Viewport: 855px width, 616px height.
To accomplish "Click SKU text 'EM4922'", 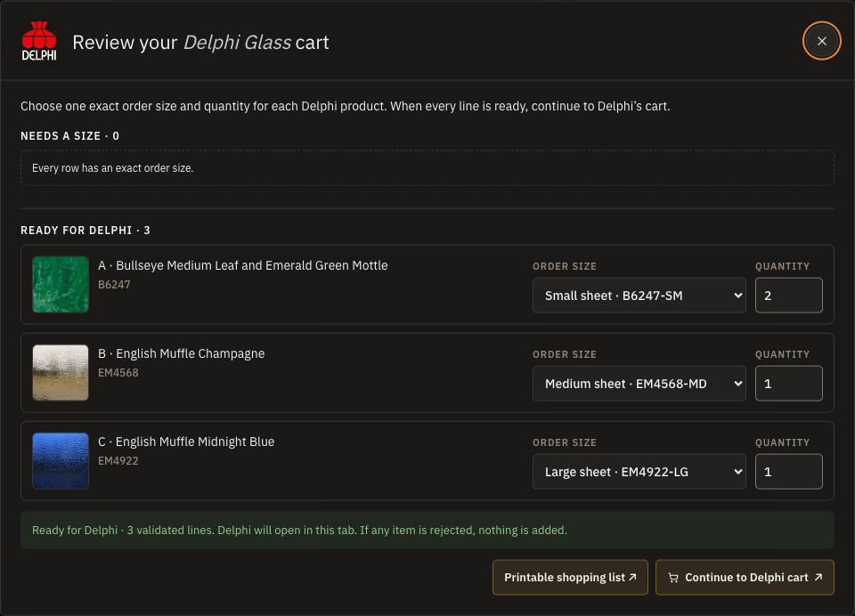I will 118,460.
